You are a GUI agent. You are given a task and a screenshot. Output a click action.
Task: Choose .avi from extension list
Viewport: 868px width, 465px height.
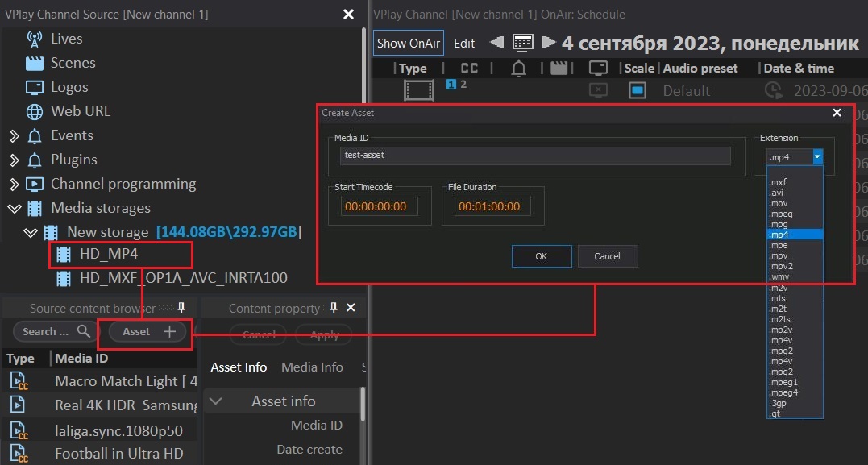pos(776,193)
